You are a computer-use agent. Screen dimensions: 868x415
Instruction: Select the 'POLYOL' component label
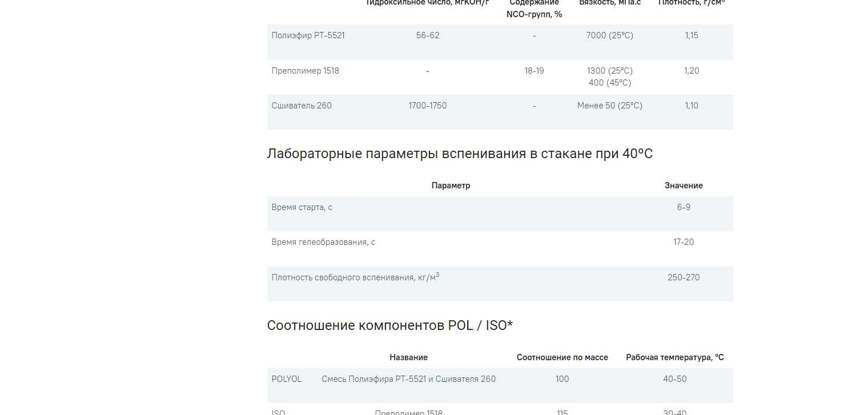[287, 379]
